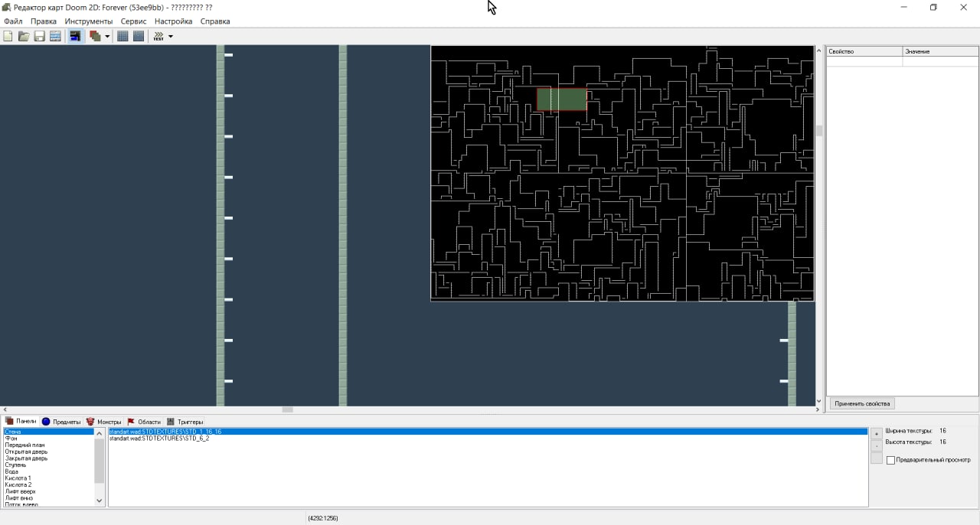Click the Open map folder icon
This screenshot has height=525, width=980.
(24, 36)
